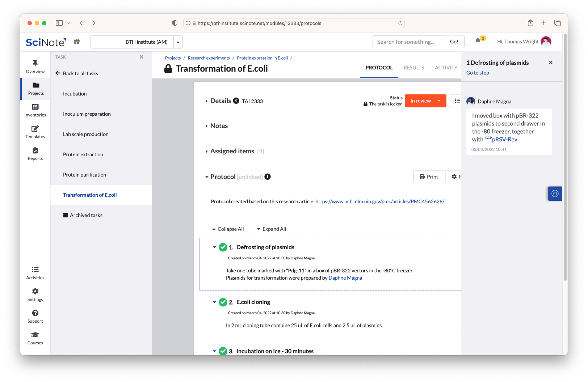Toggle completion check for Defrosting of plasmids step
The height and width of the screenshot is (382, 588).
tap(223, 247)
